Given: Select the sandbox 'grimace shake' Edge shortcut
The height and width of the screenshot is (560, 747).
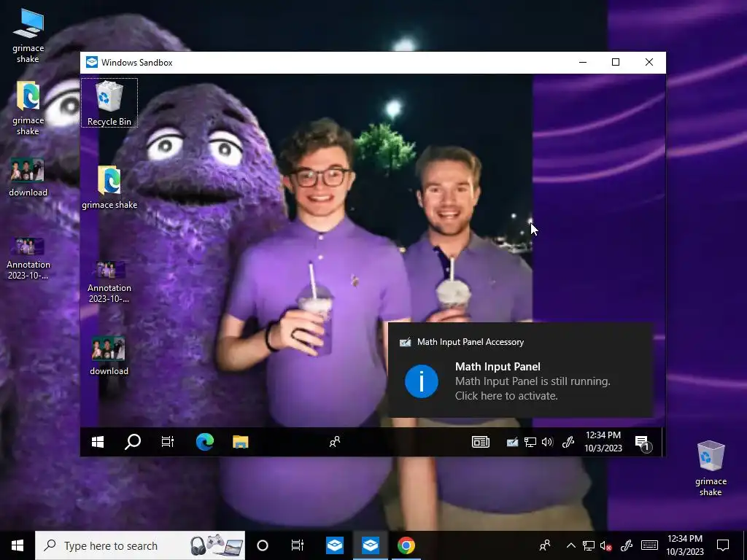Looking at the screenshot, I should pos(109,187).
